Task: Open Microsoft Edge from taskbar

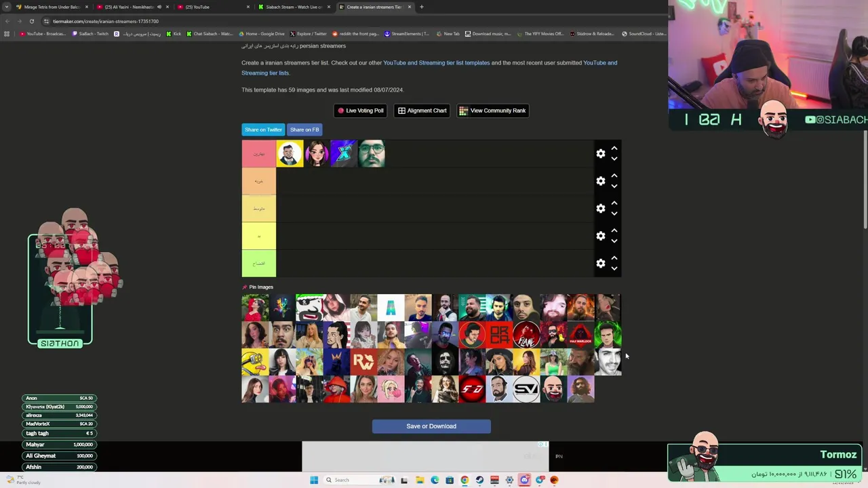Action: coord(435,480)
